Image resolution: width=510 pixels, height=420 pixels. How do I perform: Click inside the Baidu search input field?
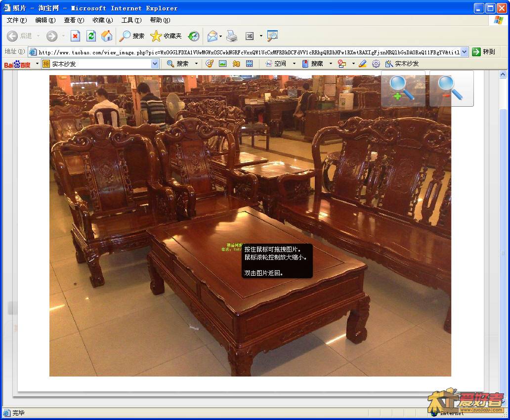point(99,64)
